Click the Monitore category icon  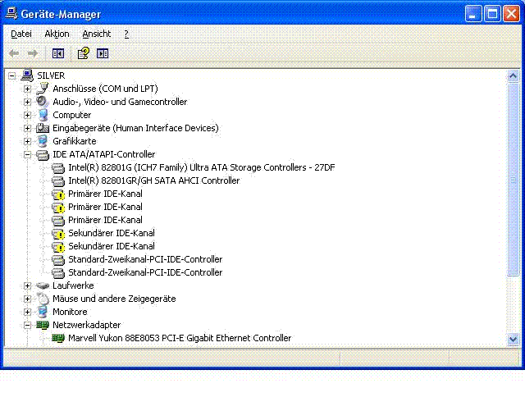[43, 312]
